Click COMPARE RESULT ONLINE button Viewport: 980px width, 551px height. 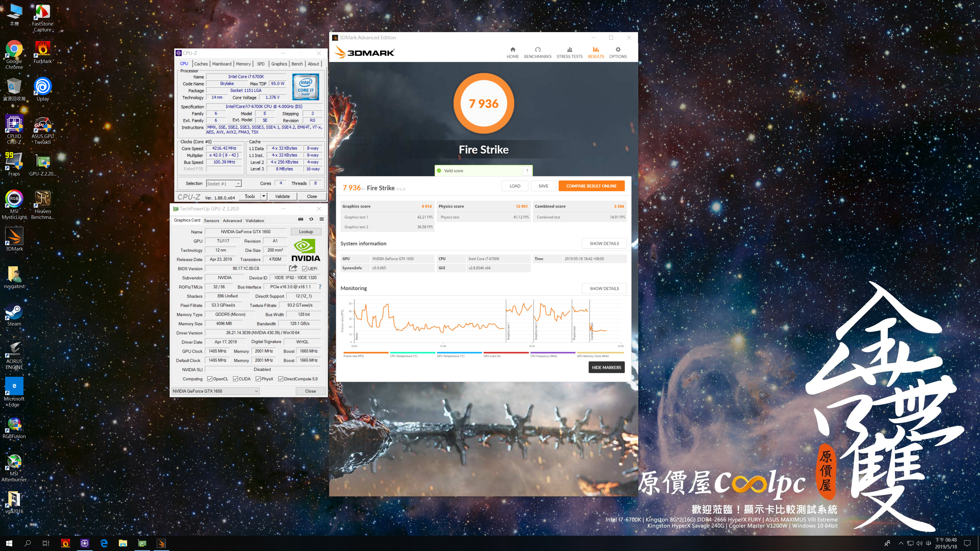(591, 186)
